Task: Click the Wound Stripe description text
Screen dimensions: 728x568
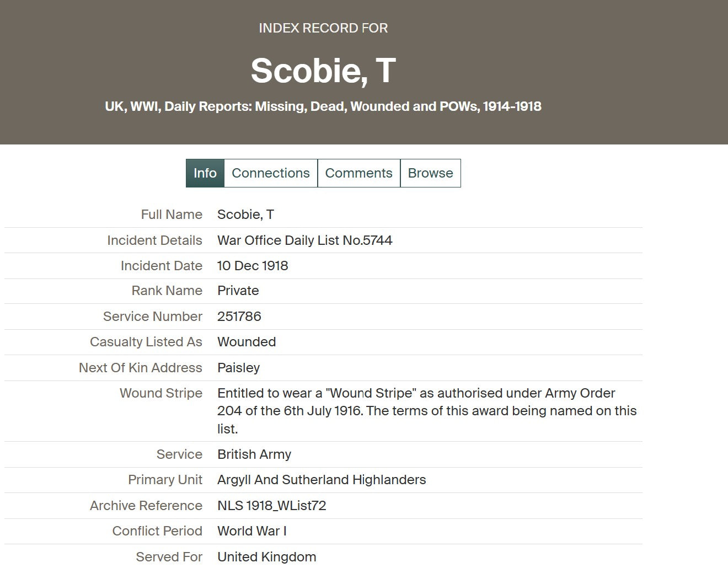Action: click(426, 411)
